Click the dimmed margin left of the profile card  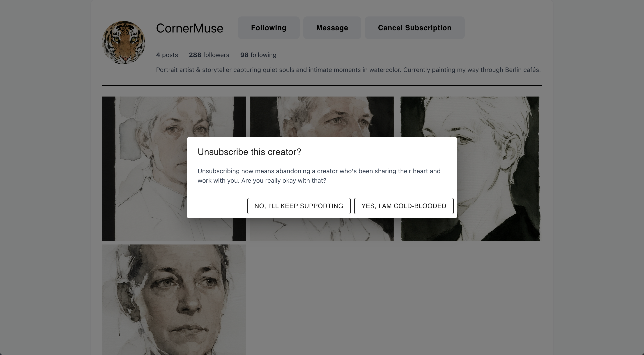click(x=45, y=175)
